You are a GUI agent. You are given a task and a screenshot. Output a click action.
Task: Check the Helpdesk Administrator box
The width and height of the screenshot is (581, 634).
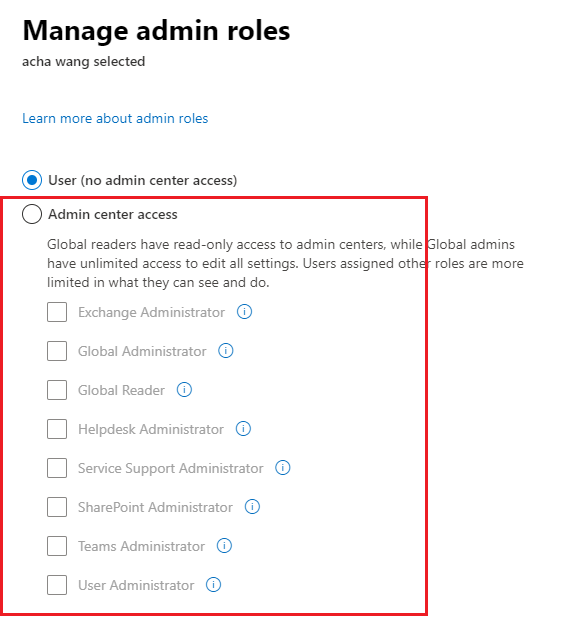(57, 429)
